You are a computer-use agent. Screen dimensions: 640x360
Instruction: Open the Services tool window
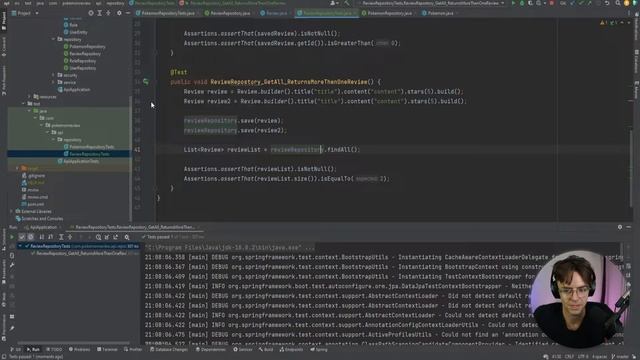243,349
